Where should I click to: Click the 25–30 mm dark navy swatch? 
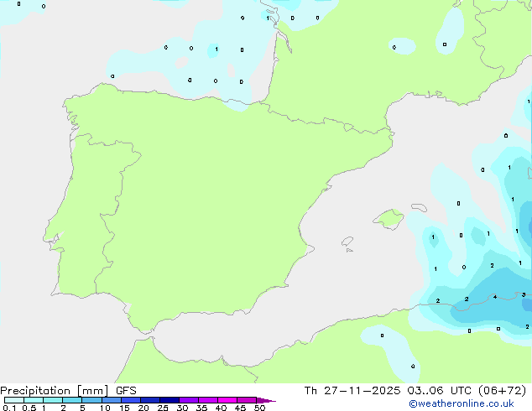click(x=170, y=400)
